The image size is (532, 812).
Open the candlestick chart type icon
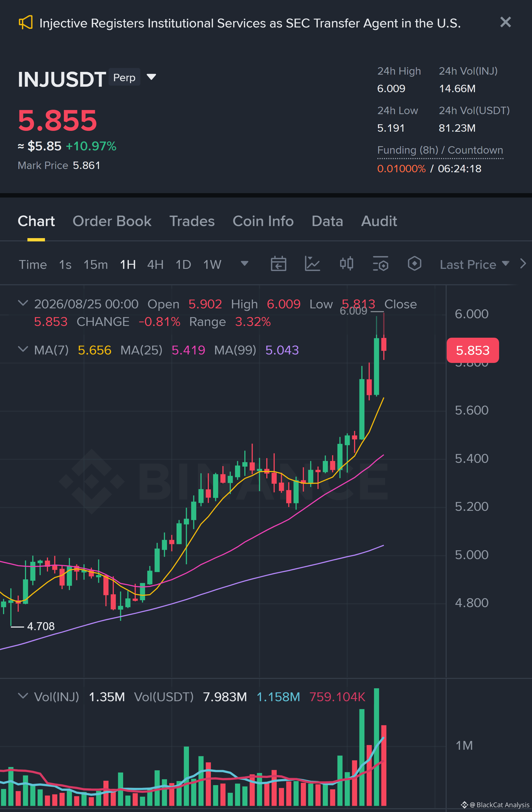click(346, 264)
